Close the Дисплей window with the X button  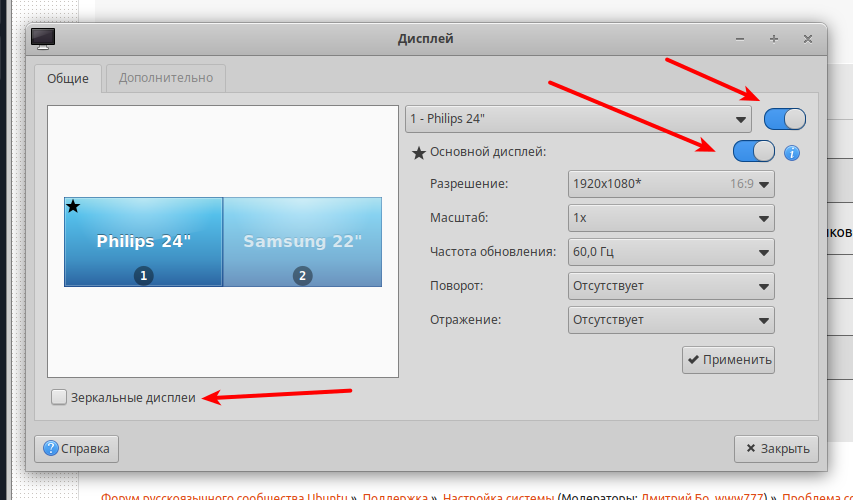pos(808,39)
